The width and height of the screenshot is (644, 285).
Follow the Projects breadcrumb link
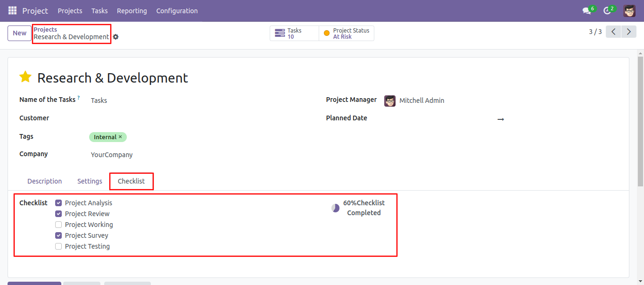45,29
